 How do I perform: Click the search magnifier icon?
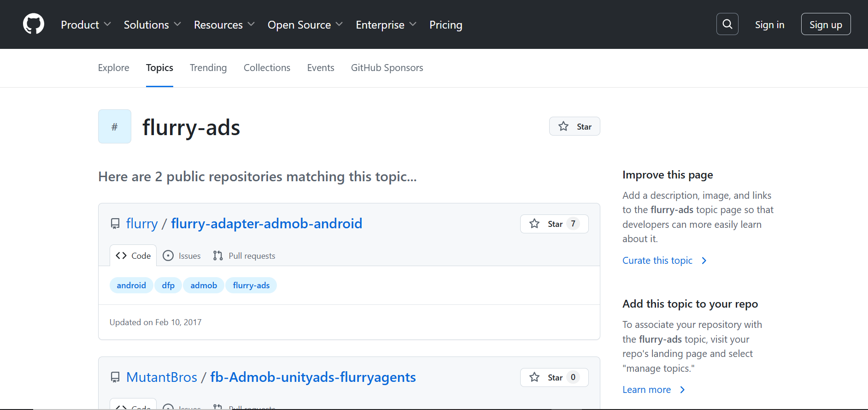tap(727, 24)
